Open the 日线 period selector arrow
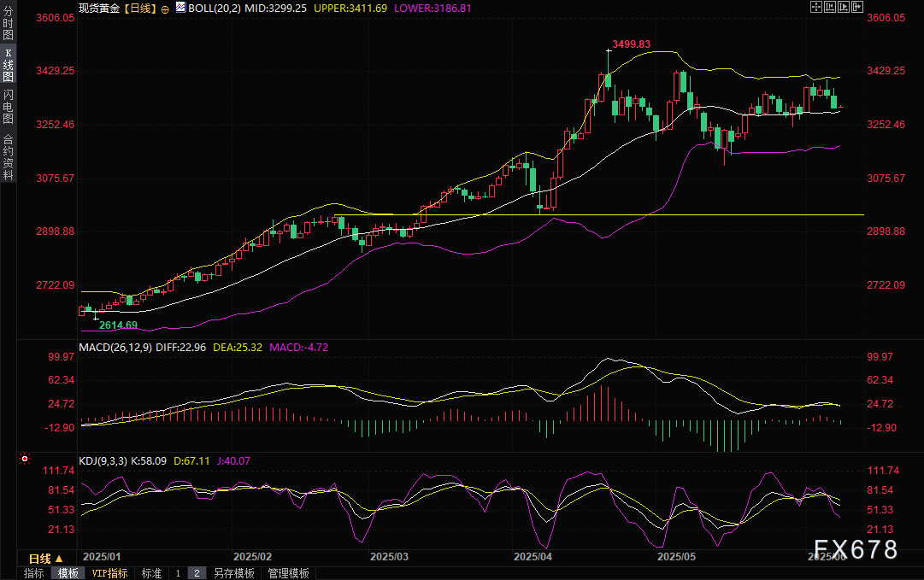 click(x=59, y=559)
